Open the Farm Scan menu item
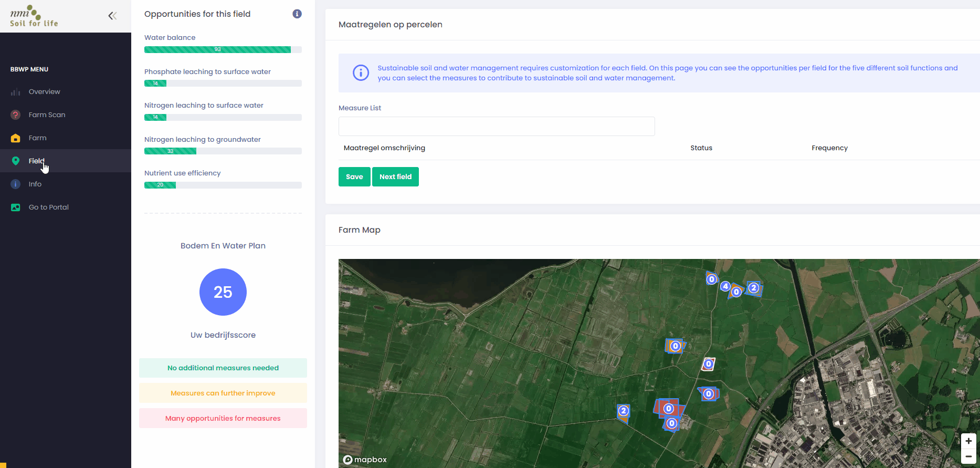980x468 pixels. 47,115
